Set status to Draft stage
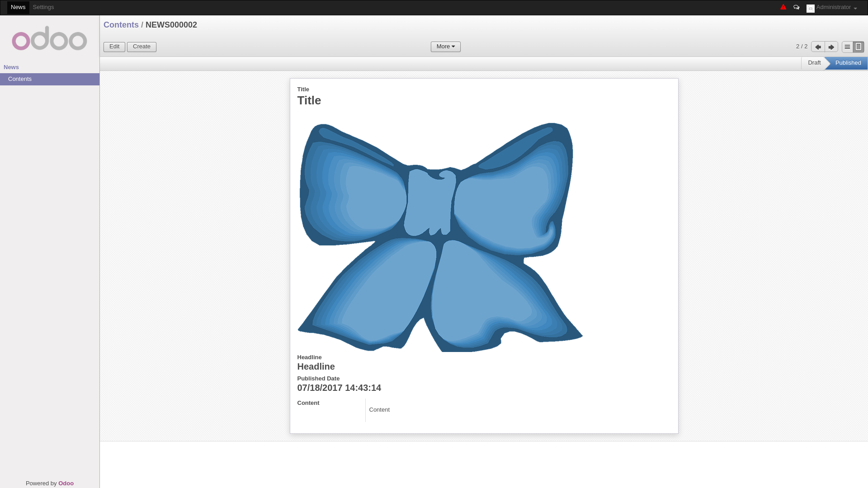The width and height of the screenshot is (868, 488). 814,63
